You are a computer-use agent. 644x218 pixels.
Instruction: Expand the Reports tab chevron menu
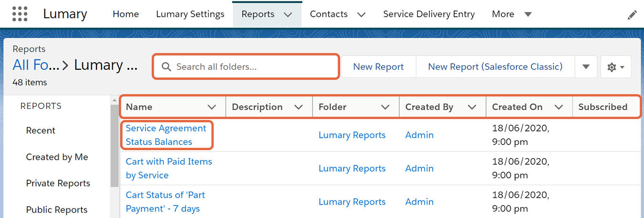(x=288, y=14)
